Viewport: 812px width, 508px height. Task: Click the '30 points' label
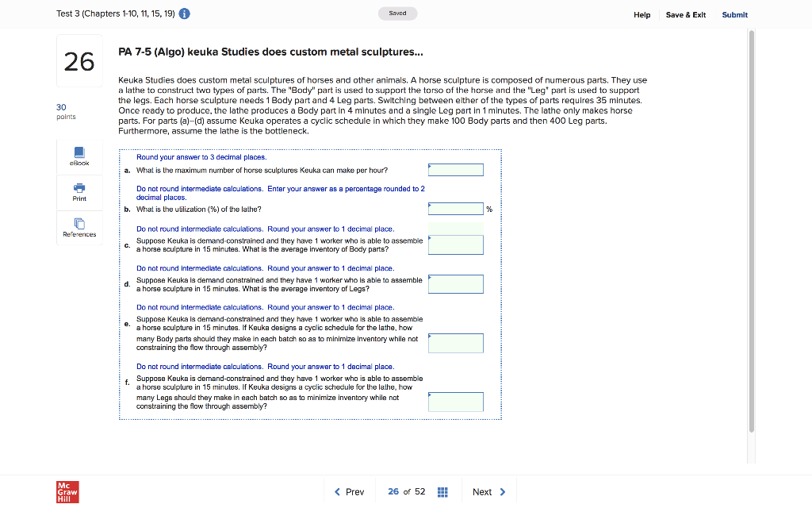pos(66,111)
